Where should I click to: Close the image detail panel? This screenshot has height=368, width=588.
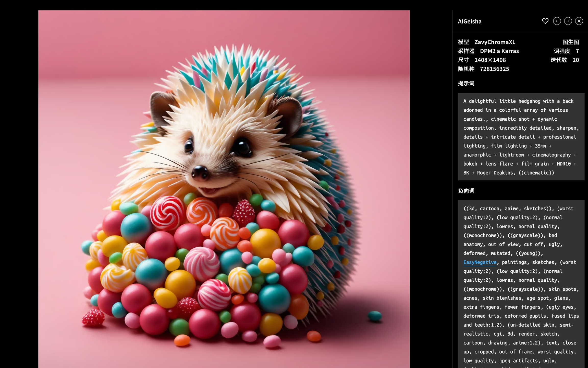[x=579, y=21]
